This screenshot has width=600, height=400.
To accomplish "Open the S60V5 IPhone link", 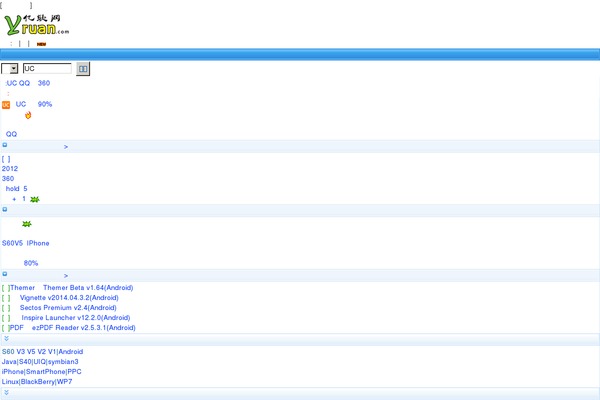I will (x=26, y=243).
